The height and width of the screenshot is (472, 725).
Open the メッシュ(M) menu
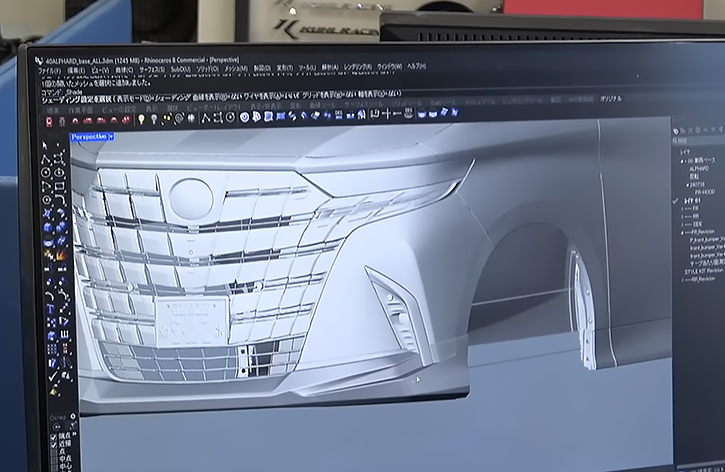pos(236,68)
